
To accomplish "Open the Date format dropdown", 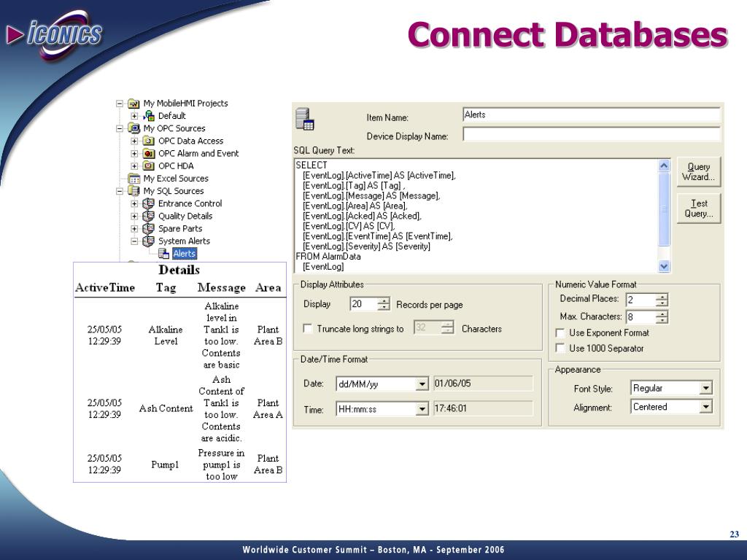I will (x=422, y=384).
